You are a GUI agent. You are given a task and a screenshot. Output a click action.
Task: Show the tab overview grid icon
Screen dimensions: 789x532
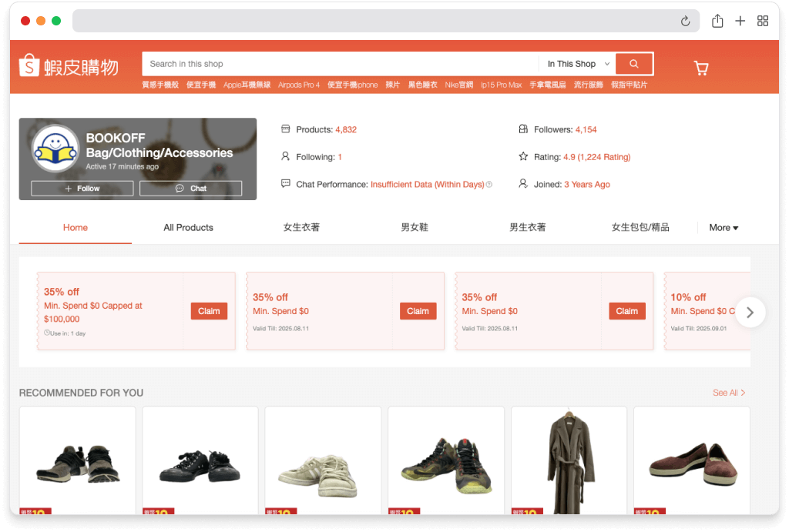pyautogui.click(x=763, y=22)
